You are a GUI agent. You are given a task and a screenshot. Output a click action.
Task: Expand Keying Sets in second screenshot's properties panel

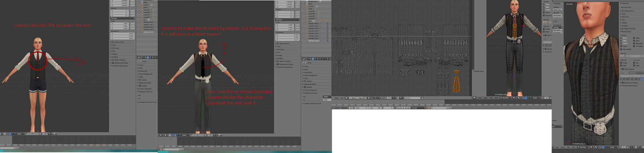(x=308, y=72)
